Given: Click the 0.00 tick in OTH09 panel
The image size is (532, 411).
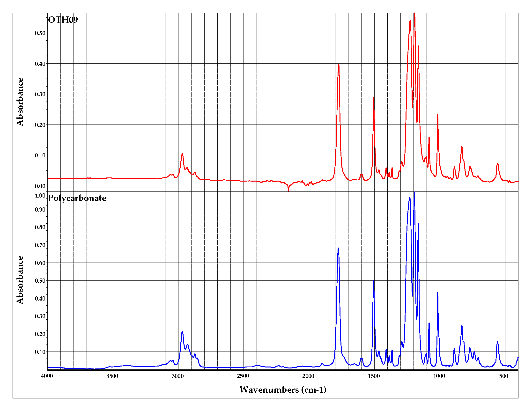Looking at the screenshot, I should (40, 186).
